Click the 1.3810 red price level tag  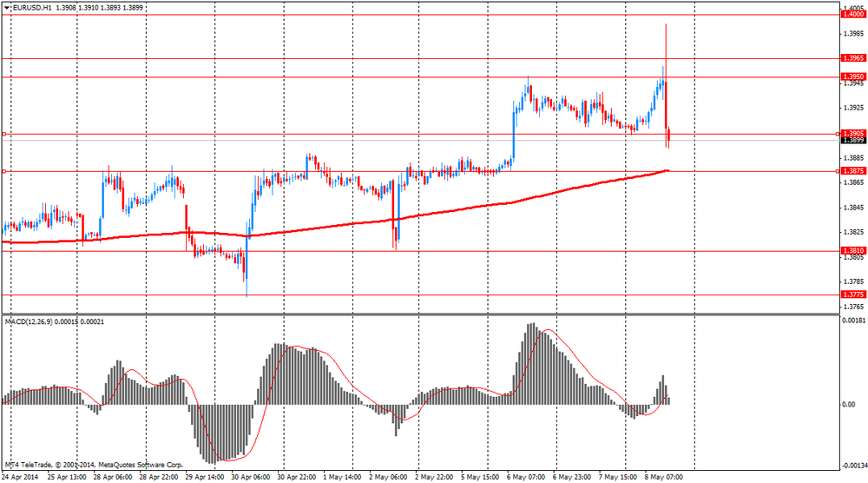point(852,251)
